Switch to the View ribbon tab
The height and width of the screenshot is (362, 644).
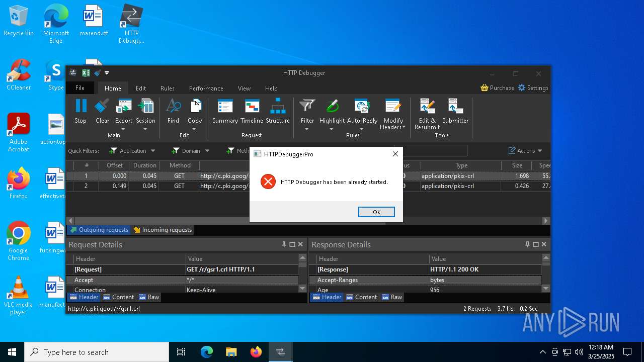pyautogui.click(x=244, y=88)
